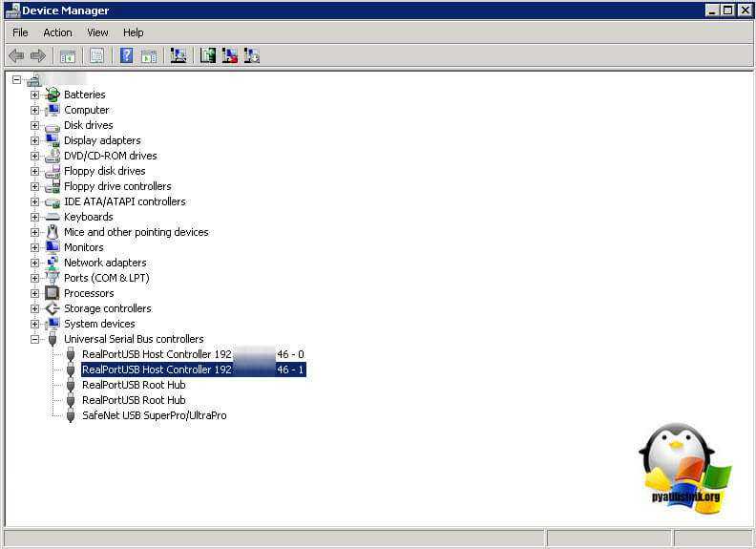
Task: Select the Batteries category icon
Action: [52, 95]
